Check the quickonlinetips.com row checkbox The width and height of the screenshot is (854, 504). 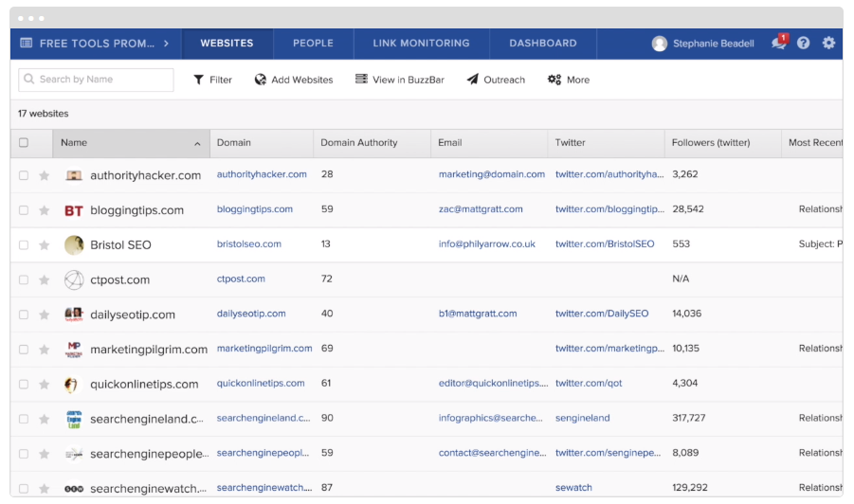coord(24,385)
